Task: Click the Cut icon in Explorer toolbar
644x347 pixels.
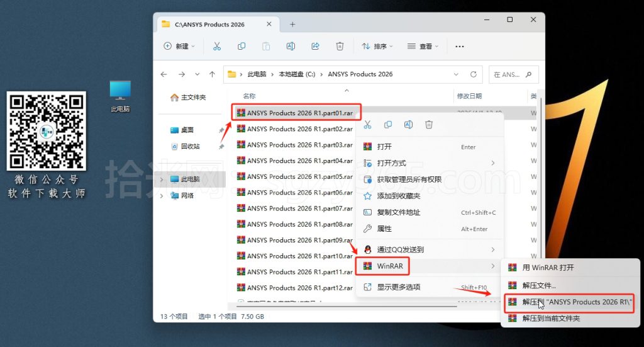Action: point(217,47)
